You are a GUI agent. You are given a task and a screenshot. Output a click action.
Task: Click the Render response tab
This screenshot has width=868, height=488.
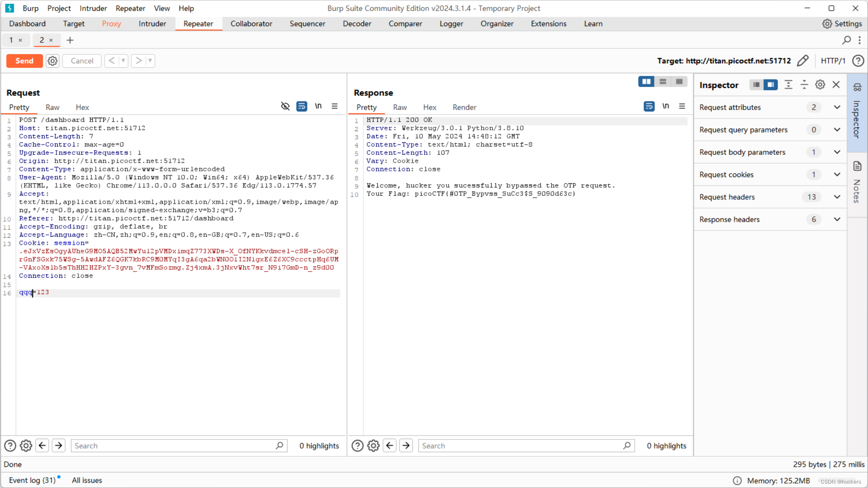click(464, 107)
